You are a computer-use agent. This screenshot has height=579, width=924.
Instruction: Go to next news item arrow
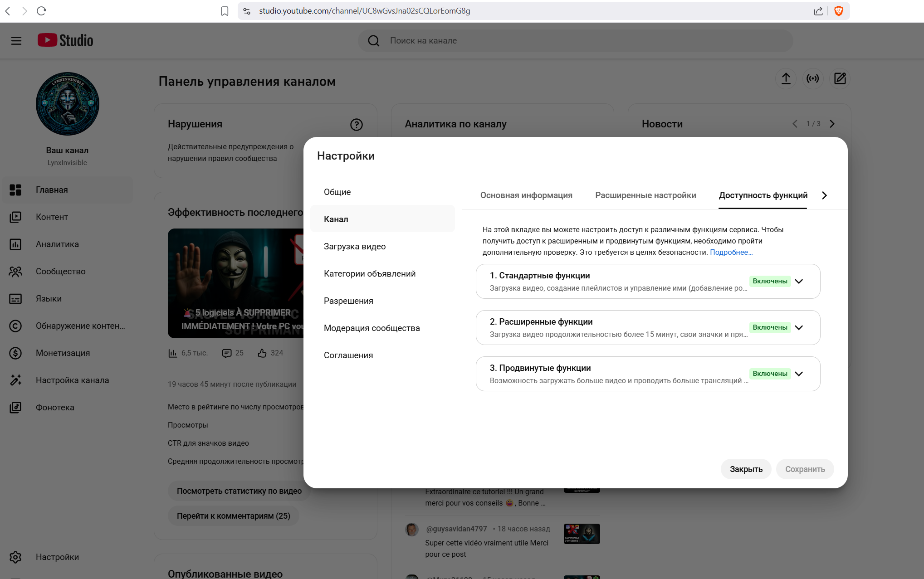coord(832,124)
